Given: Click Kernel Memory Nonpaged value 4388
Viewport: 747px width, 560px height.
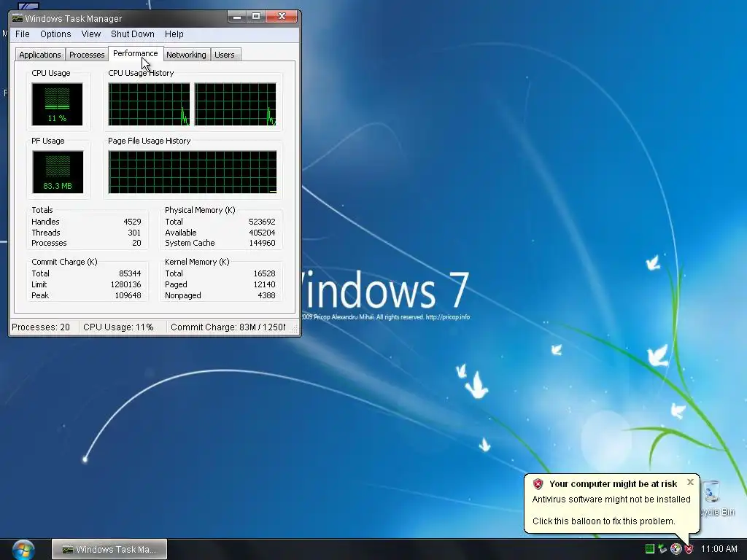Looking at the screenshot, I should click(266, 295).
